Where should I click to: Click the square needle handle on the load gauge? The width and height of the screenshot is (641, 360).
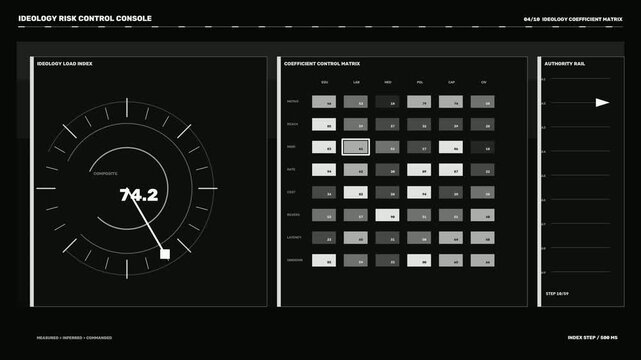pyautogui.click(x=165, y=254)
